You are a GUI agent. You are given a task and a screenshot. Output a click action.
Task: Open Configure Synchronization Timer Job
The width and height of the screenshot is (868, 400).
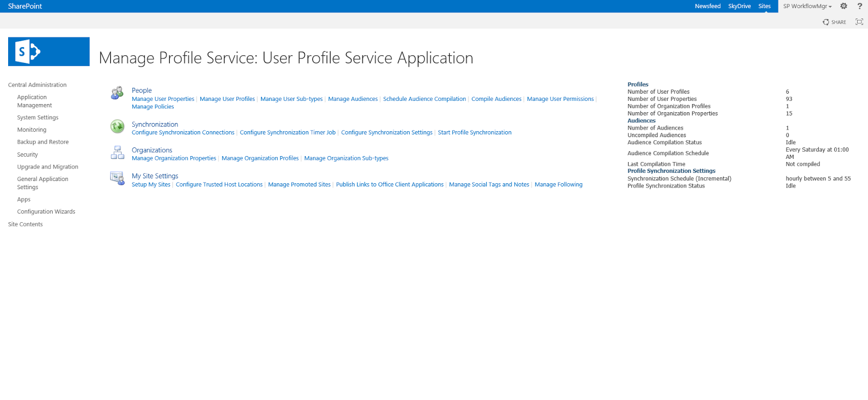coord(288,133)
